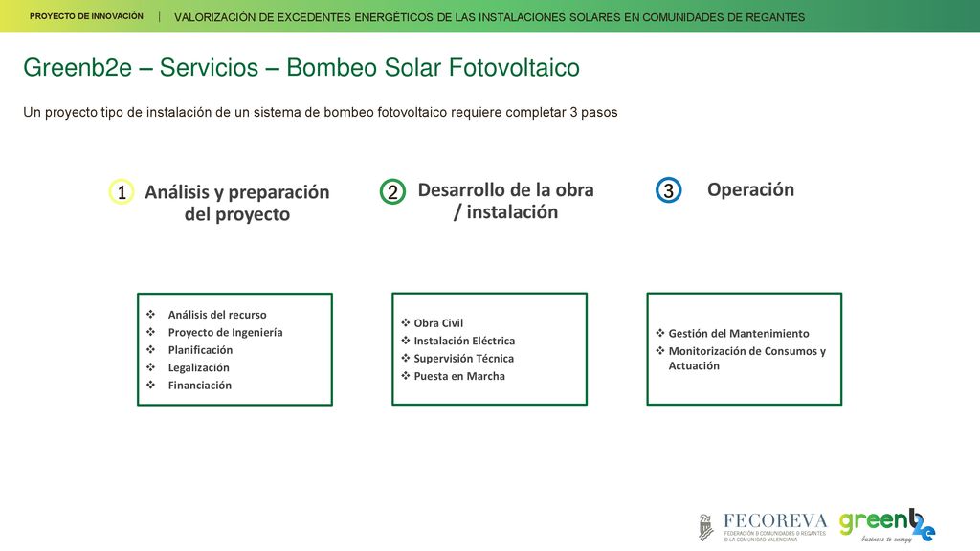Click bullet 'Financiación'
This screenshot has height=551, width=980.
tap(199, 385)
